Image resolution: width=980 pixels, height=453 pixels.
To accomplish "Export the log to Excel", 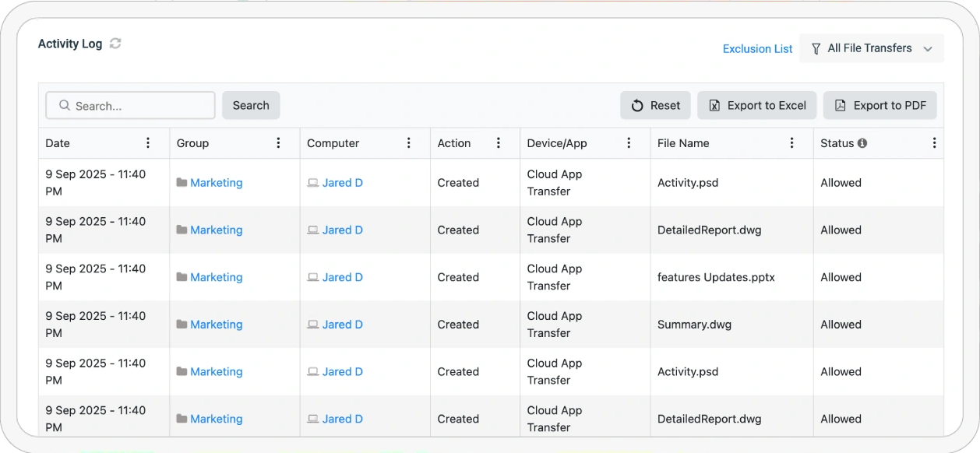I will (756, 106).
